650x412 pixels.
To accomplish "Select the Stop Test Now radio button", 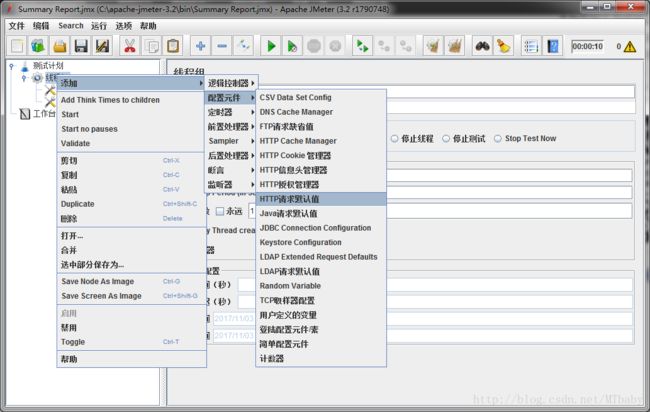I will [x=497, y=138].
